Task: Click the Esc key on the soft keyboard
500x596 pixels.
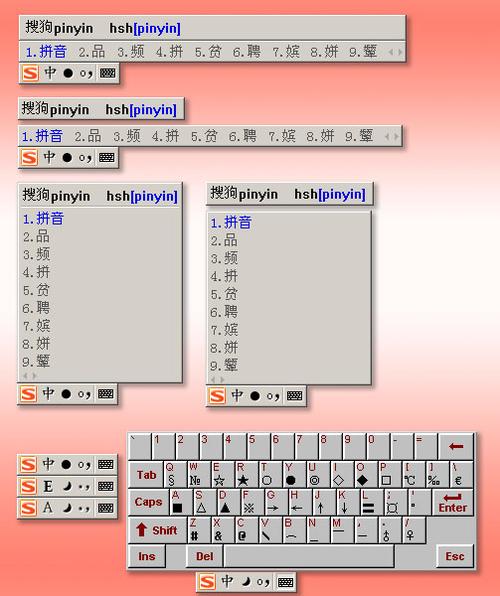Action: point(455,556)
